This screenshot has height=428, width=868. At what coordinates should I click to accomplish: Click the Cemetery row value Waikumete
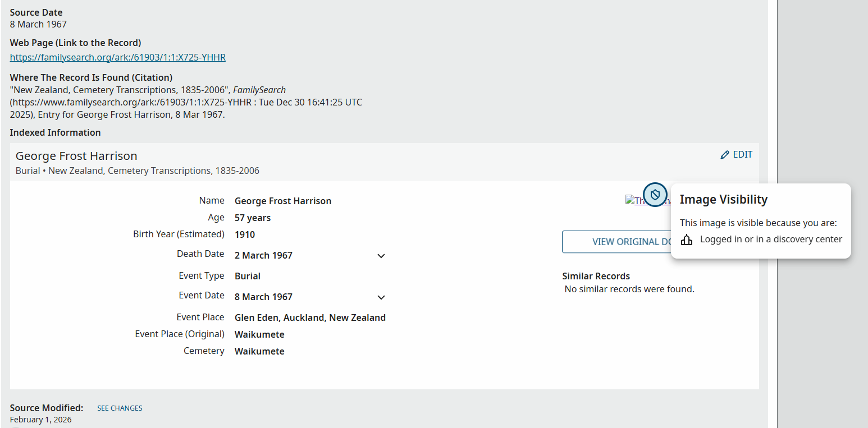pos(259,351)
